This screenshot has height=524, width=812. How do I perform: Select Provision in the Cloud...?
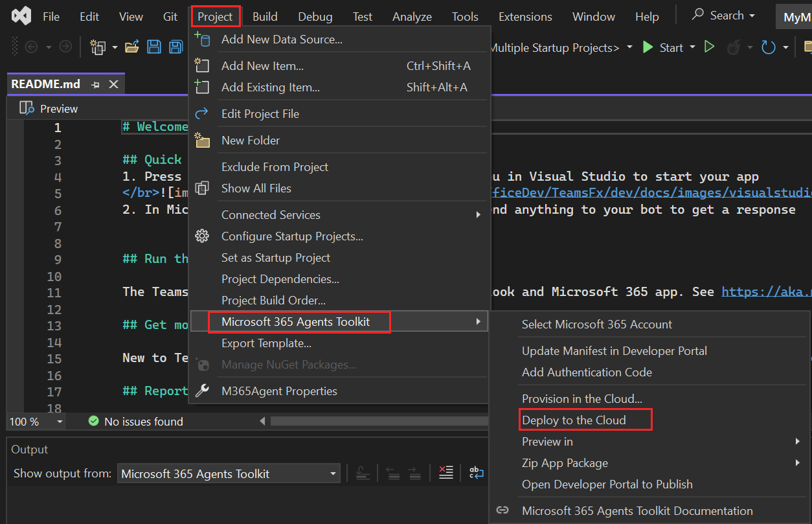click(x=582, y=398)
